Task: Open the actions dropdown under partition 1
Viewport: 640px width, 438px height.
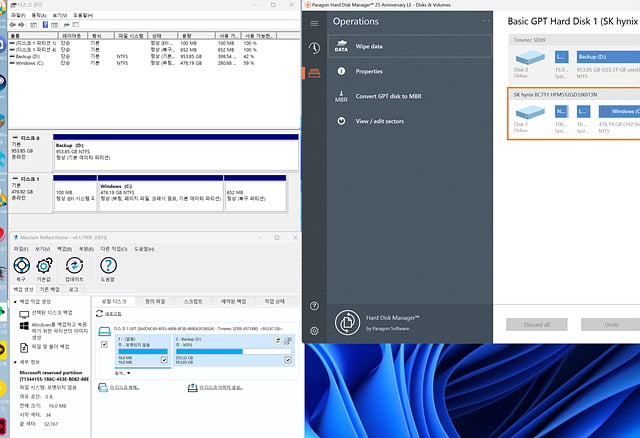Action: point(122,373)
